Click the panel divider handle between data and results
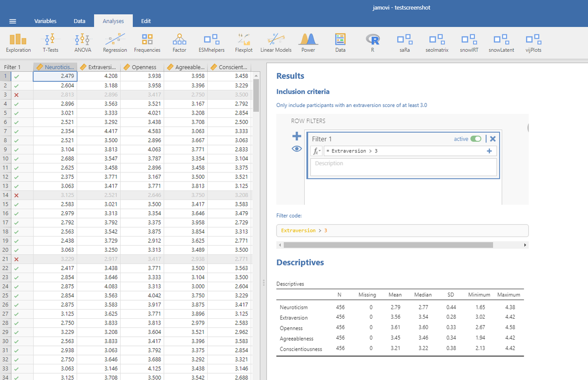 click(264, 283)
